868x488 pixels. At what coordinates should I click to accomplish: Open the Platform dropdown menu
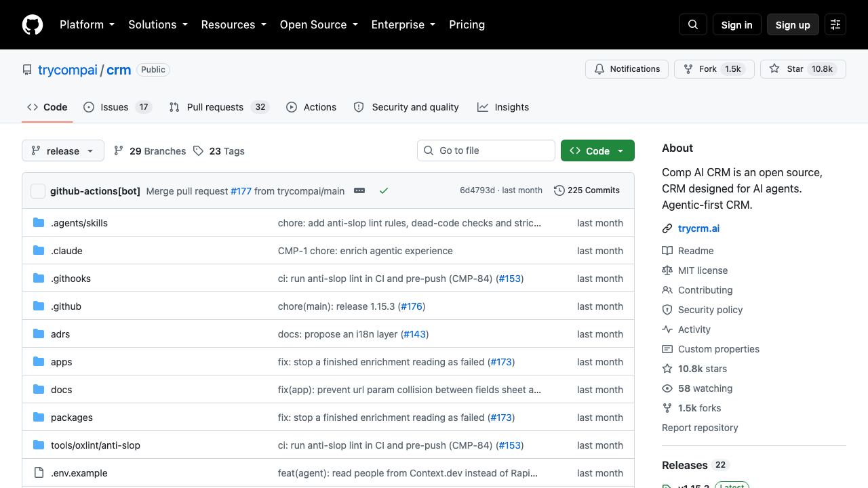(87, 24)
